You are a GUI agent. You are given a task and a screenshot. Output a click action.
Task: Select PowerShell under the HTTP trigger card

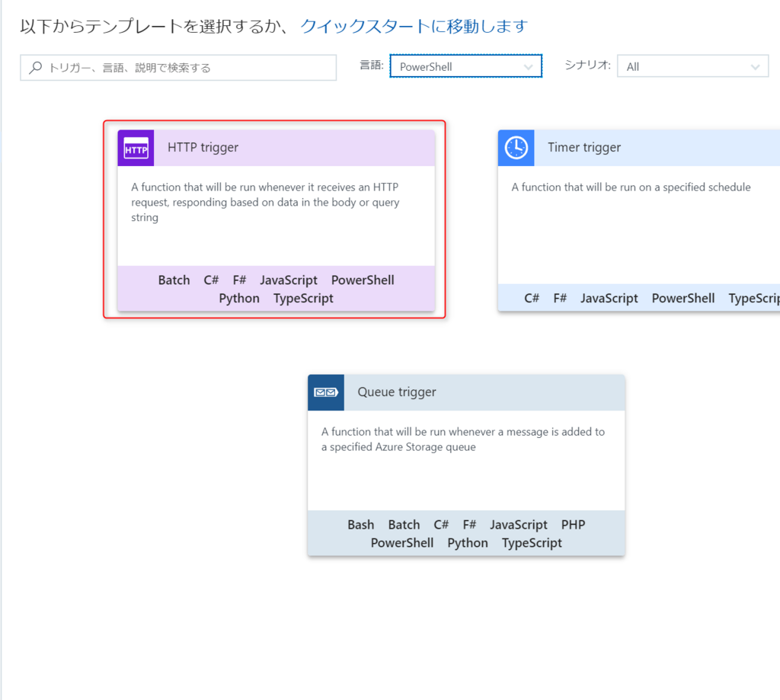363,280
